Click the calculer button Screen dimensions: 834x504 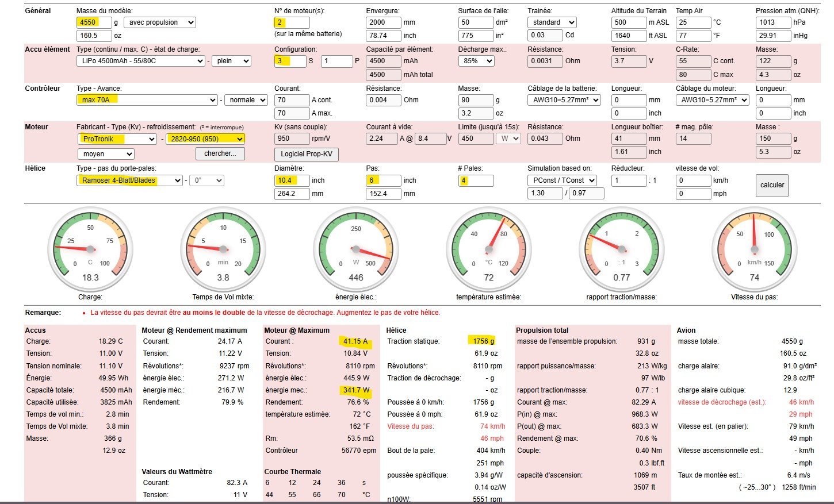(771, 185)
